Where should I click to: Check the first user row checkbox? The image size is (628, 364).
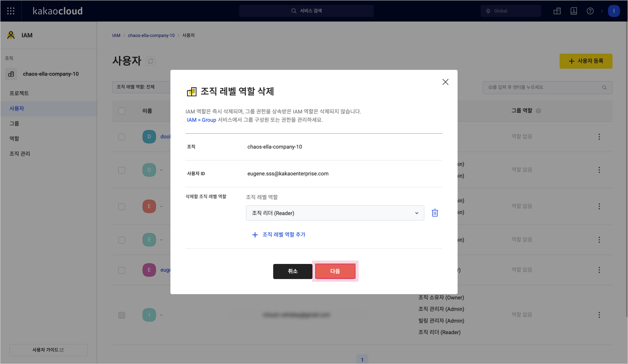[x=122, y=137]
